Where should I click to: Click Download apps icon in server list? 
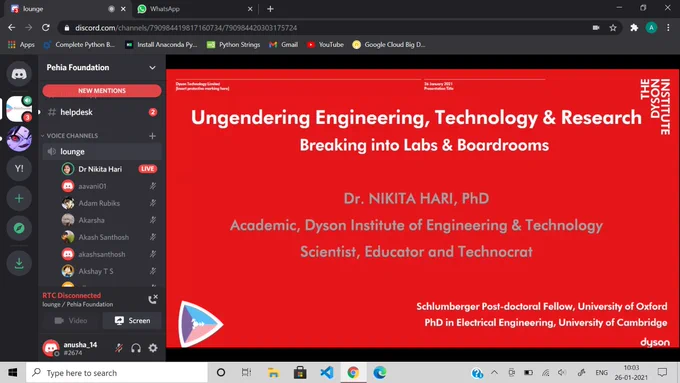pos(19,263)
